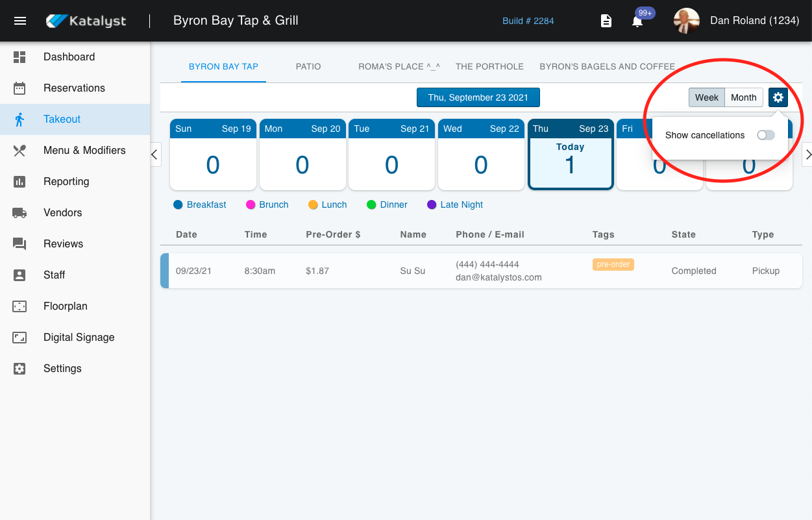Open Dashboard from the sidebar
This screenshot has width=812, height=520.
69,57
